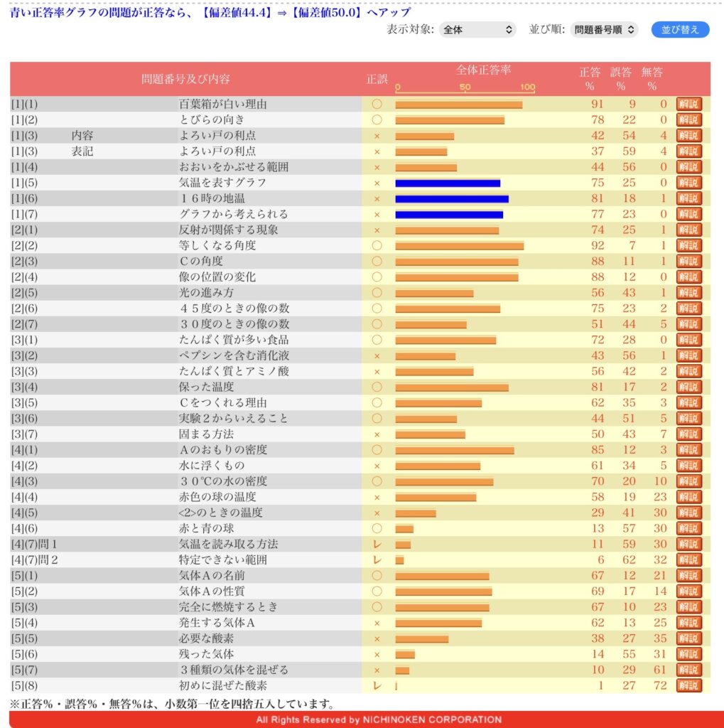Open 解説 for 赤と青の球 row
This screenshot has height=728, width=724.
point(688,528)
